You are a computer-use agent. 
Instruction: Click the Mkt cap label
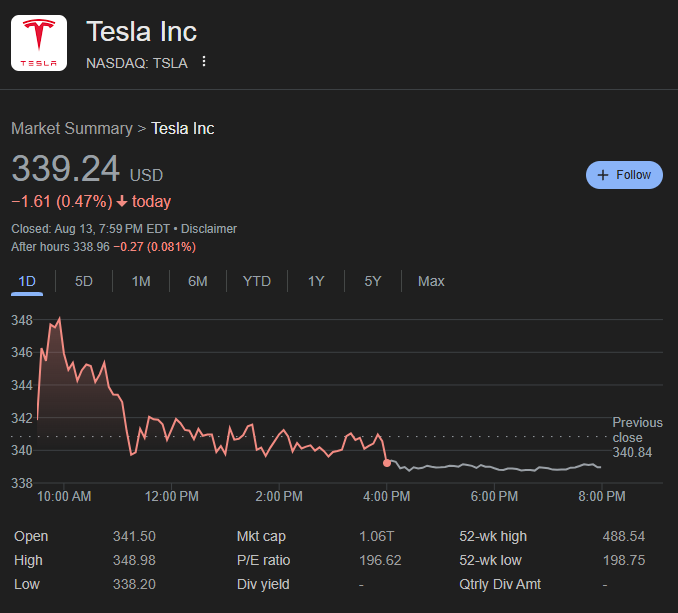click(261, 536)
